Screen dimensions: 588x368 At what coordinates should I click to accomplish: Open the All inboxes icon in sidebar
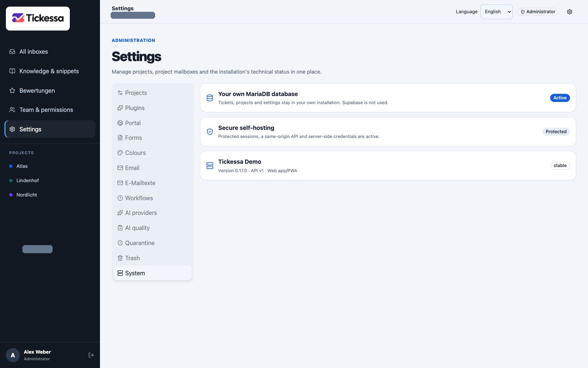click(12, 52)
